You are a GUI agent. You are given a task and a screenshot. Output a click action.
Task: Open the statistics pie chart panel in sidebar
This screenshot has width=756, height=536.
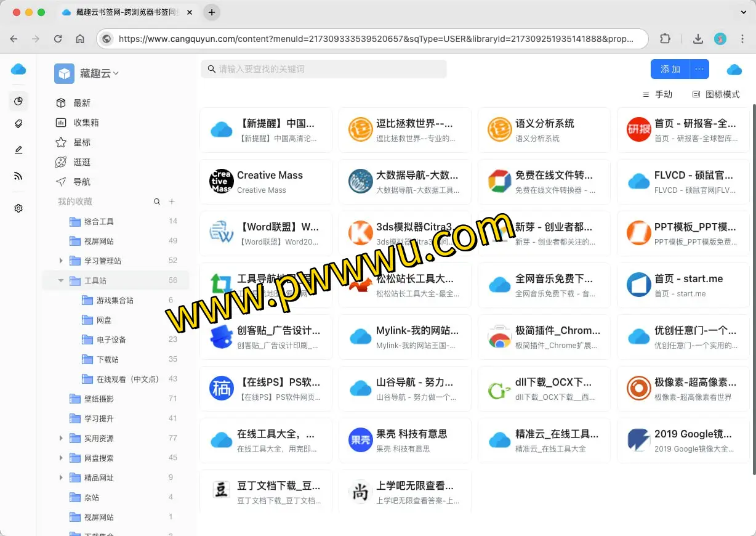(x=18, y=101)
